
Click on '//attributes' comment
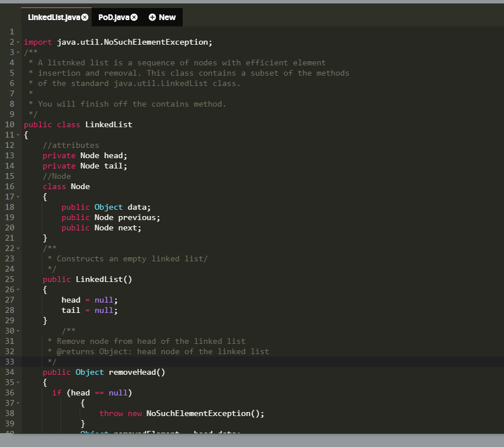point(70,146)
